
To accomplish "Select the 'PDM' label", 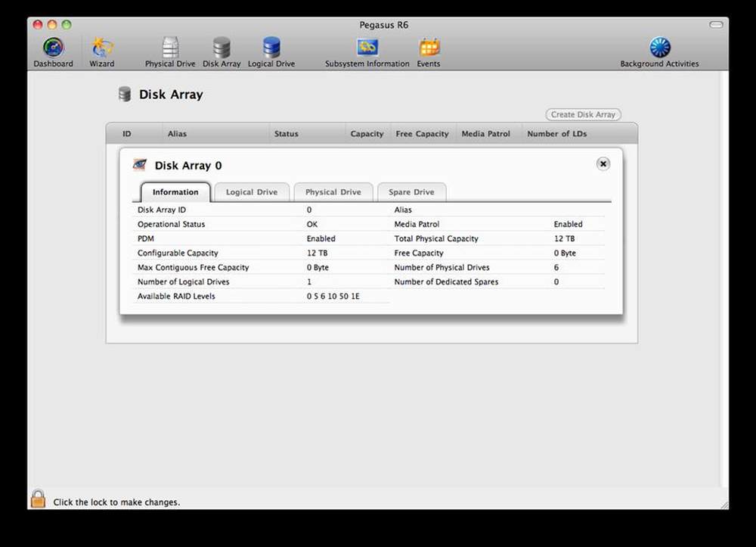I will pyautogui.click(x=146, y=238).
